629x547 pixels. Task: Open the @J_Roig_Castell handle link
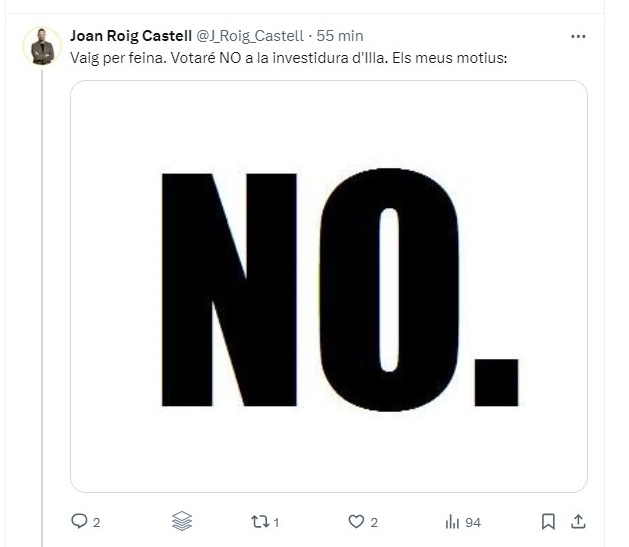250,36
